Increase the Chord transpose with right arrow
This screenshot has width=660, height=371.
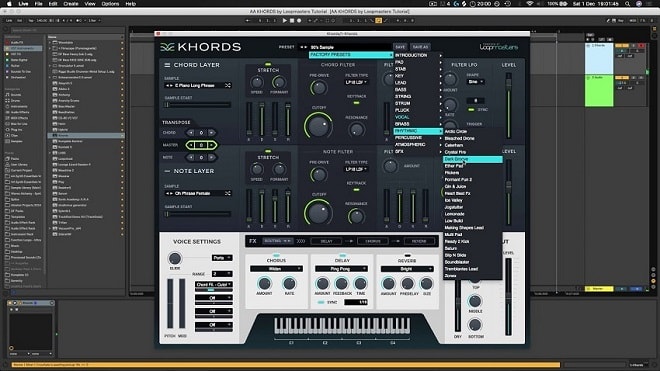point(211,133)
